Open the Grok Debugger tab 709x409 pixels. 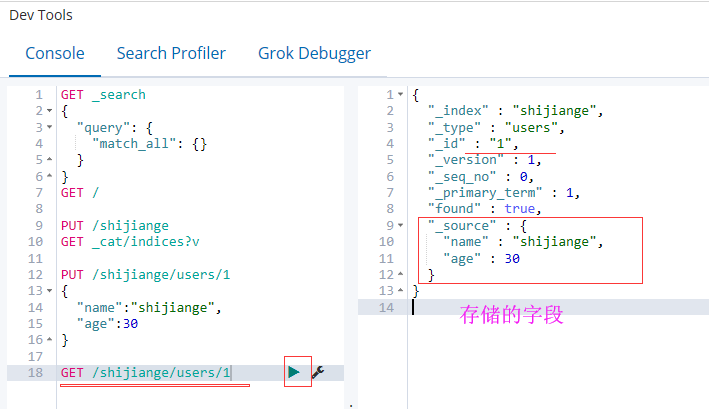click(314, 53)
